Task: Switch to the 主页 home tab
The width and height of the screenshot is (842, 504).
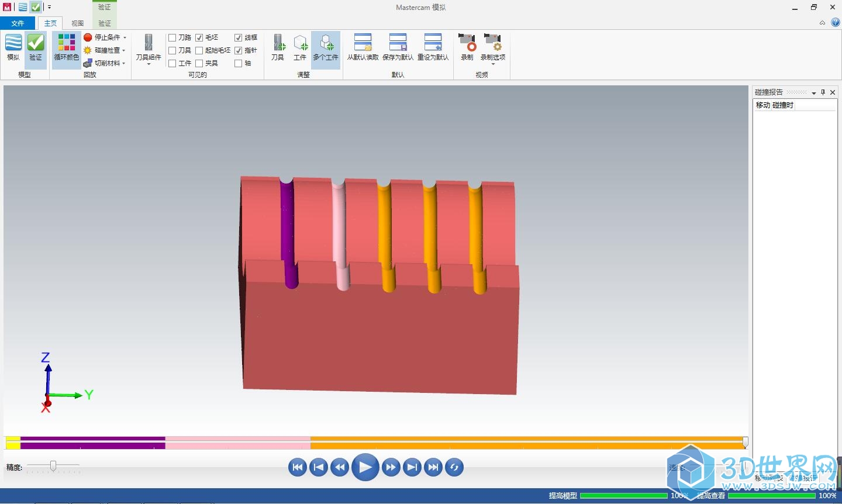Action: (51, 23)
